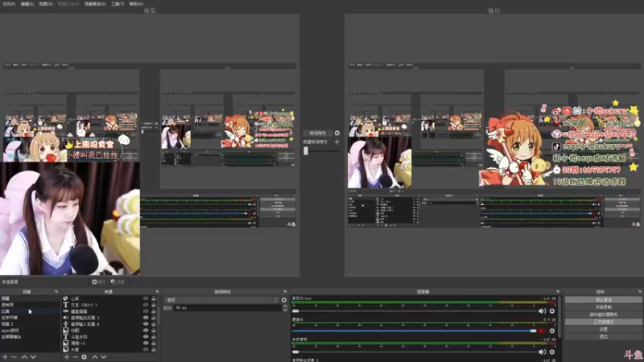The height and width of the screenshot is (362, 644).
Task: Open the 工具(T) menu
Action: click(x=118, y=4)
